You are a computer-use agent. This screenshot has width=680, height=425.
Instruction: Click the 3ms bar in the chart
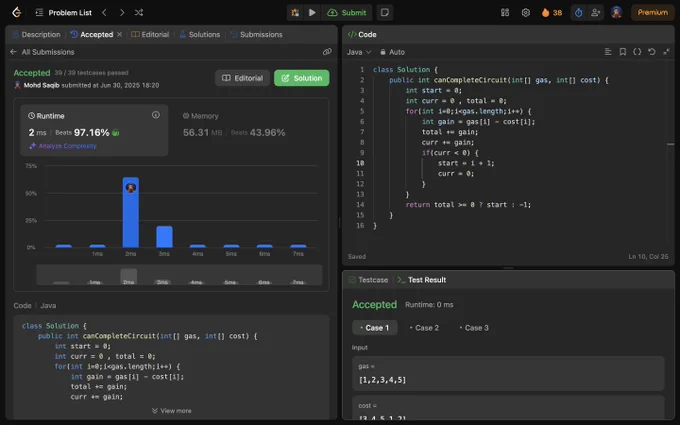[x=164, y=237]
